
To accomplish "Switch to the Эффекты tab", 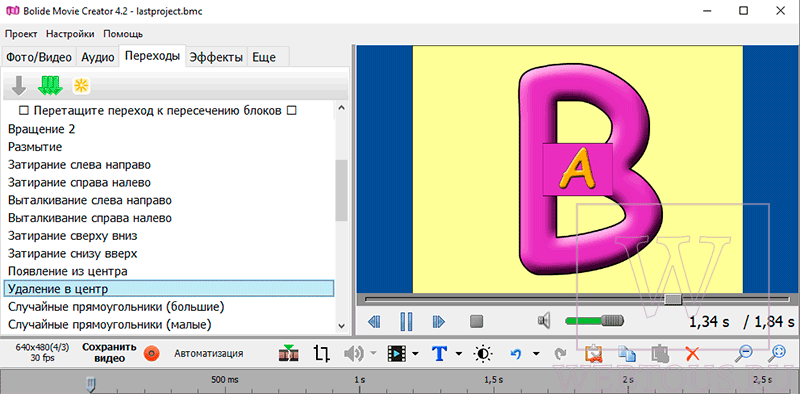I will coord(216,57).
